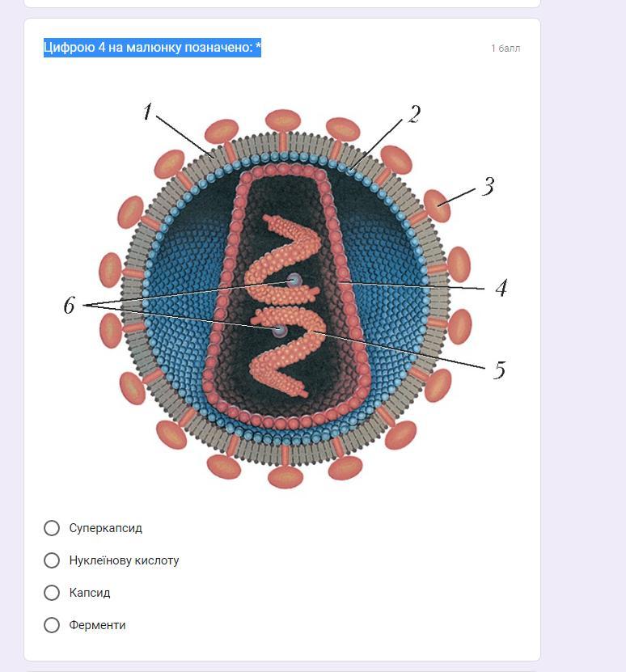Choose the Нуклеїнову кислоту radio option

click(52, 560)
